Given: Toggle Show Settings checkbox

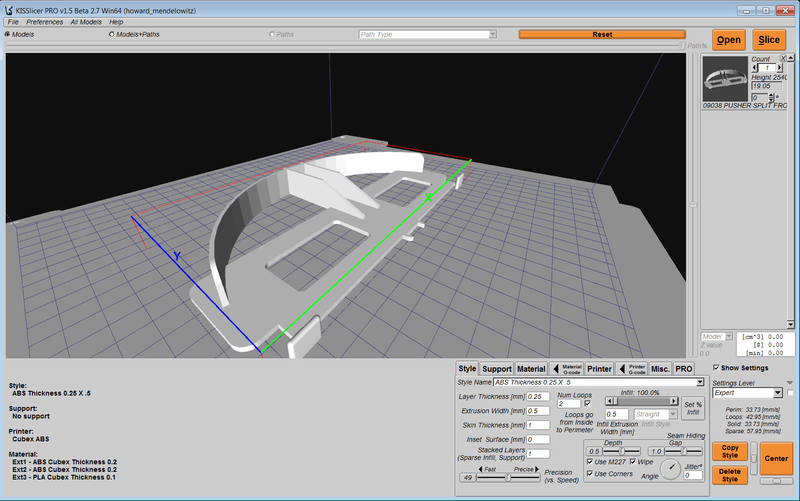Looking at the screenshot, I should (716, 367).
